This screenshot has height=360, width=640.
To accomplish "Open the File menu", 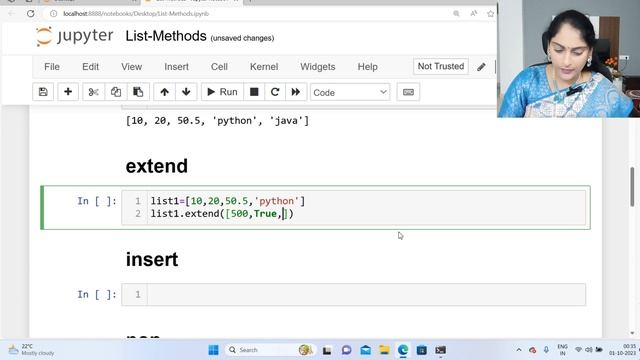I will 52,67.
